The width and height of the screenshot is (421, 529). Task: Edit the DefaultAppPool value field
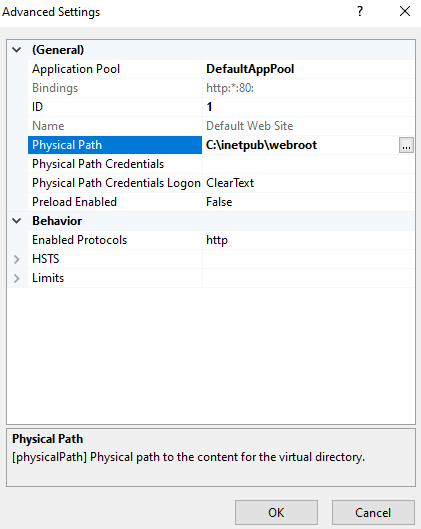point(308,69)
